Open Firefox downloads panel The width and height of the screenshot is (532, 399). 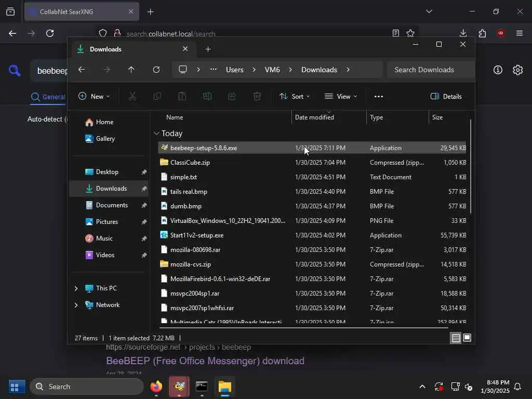tap(463, 33)
